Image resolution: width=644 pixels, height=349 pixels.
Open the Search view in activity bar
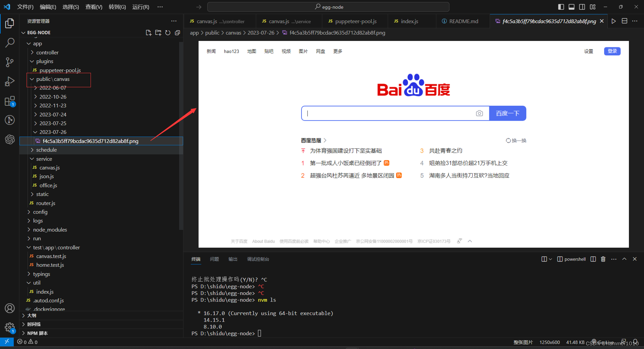pos(10,43)
